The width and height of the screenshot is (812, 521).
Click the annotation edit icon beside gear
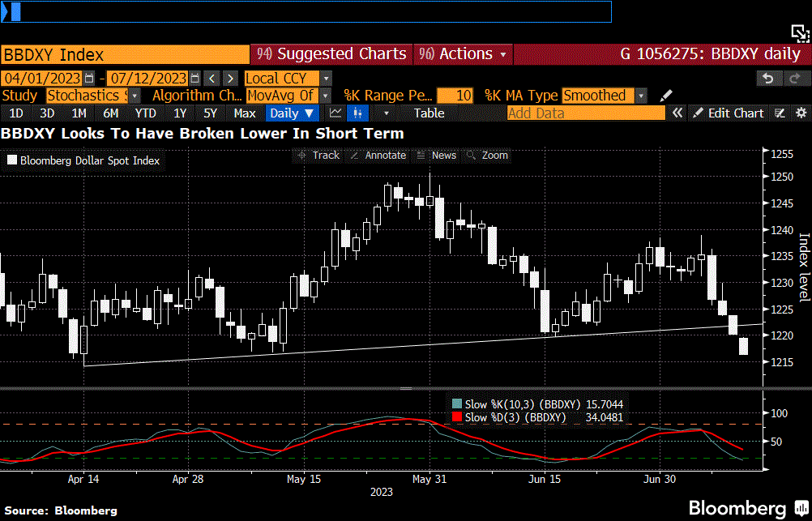point(780,113)
